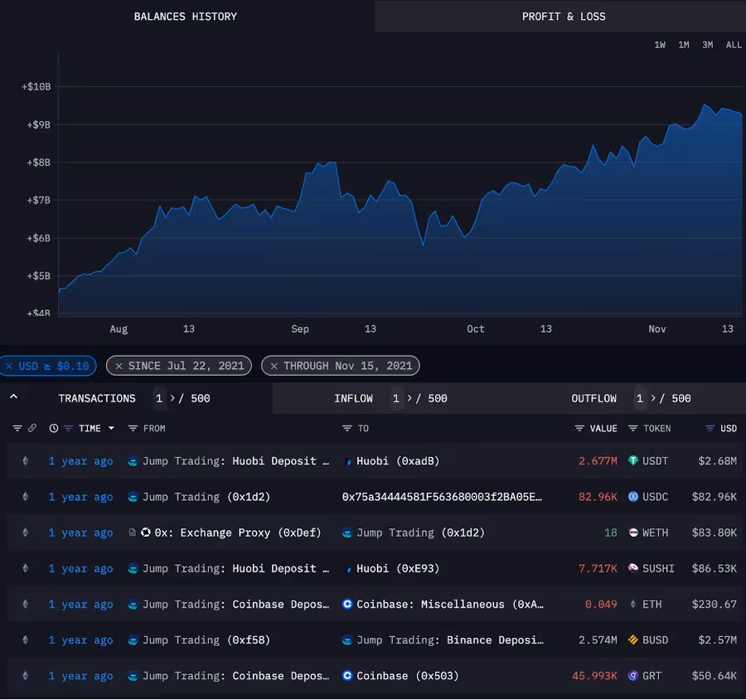
Task: Remove the THROUGH Nov 15, 2021 filter
Action: [x=274, y=367]
